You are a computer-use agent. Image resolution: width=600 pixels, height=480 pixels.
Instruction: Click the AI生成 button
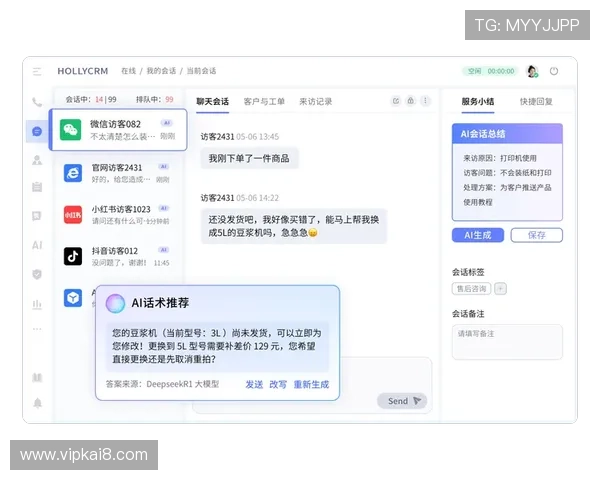coord(478,235)
